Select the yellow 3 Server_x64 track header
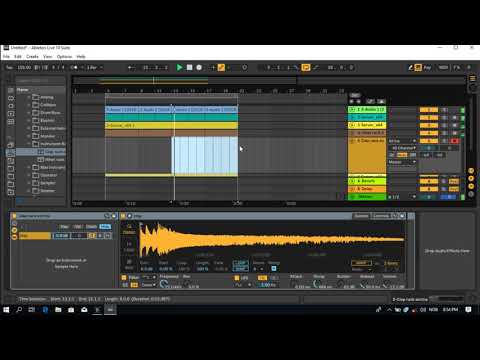480x360 pixels. coord(367,125)
